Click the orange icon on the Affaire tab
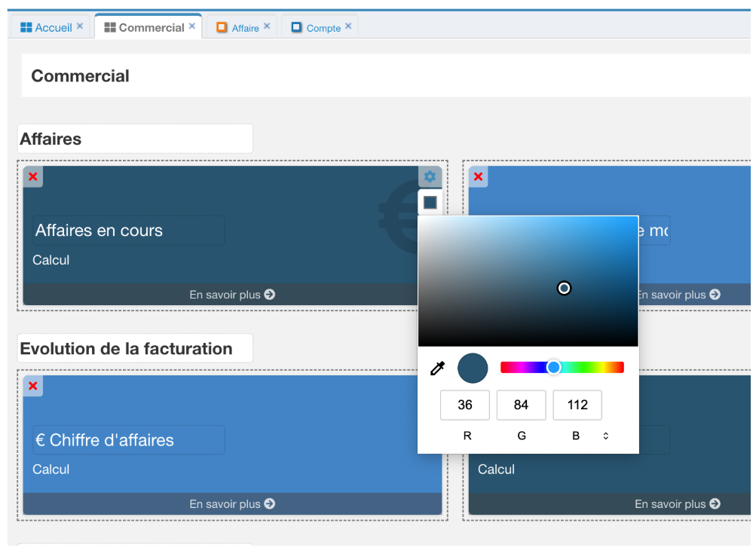 (x=221, y=26)
